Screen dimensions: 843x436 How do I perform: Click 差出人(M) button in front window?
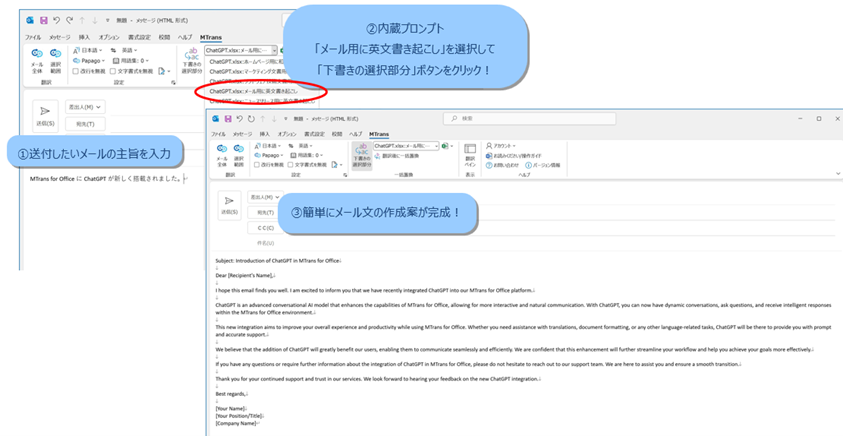pos(265,197)
